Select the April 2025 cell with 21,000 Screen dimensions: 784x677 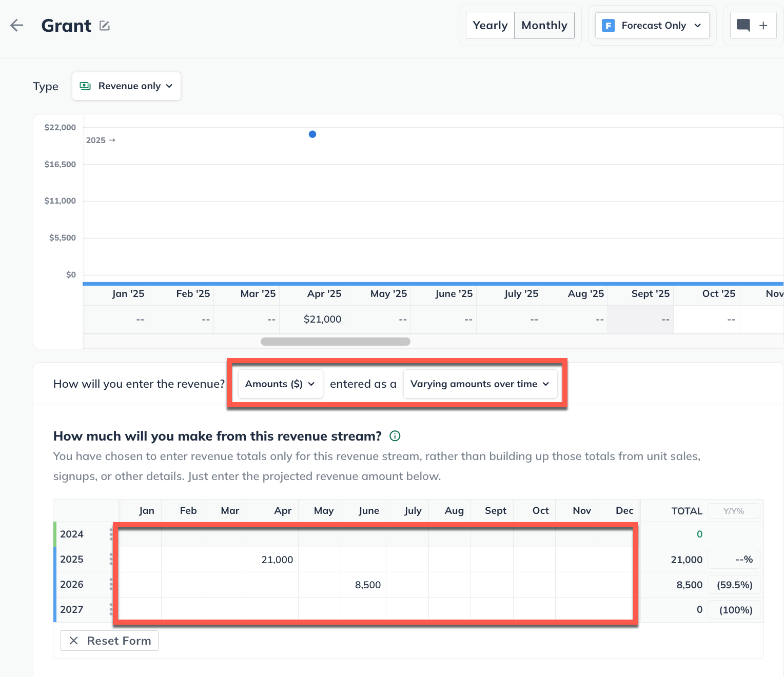[x=272, y=560]
